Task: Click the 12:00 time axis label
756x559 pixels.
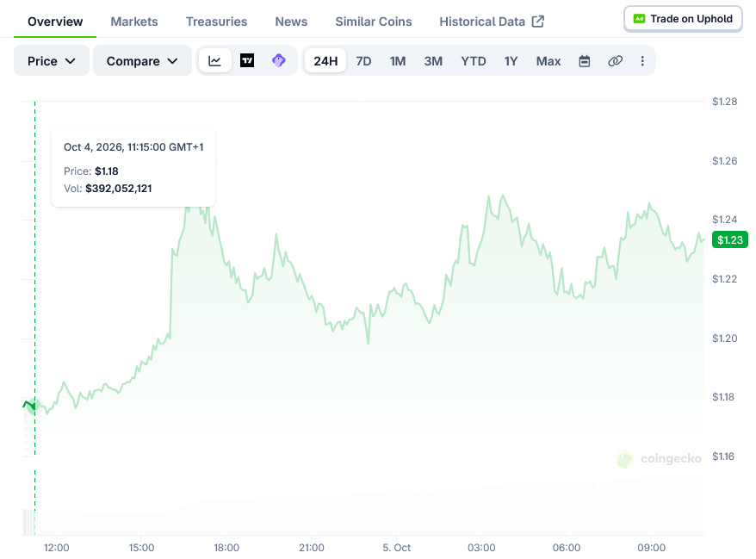Action: point(57,548)
